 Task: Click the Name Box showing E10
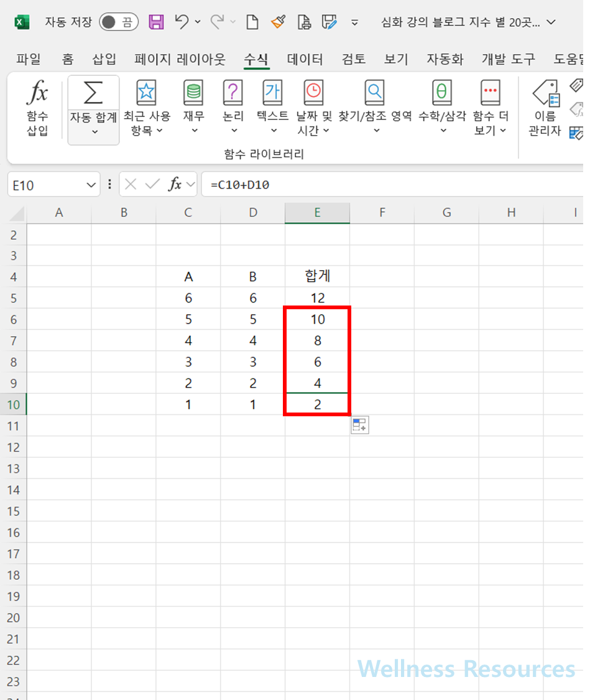(x=47, y=185)
